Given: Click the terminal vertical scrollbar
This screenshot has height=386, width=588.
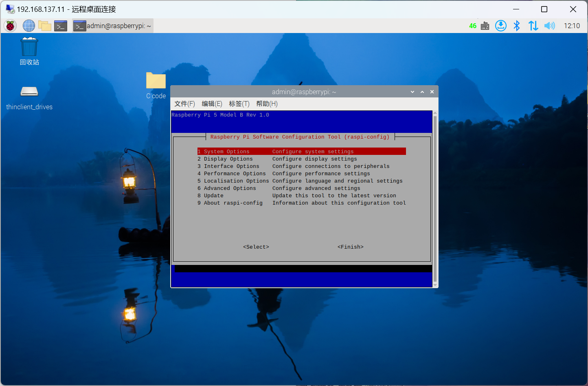Looking at the screenshot, I should click(435, 199).
